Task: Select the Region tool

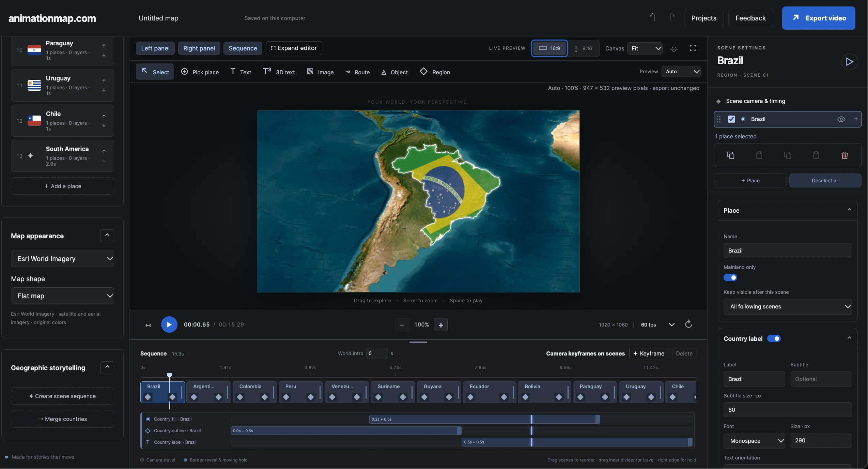Action: 435,72
